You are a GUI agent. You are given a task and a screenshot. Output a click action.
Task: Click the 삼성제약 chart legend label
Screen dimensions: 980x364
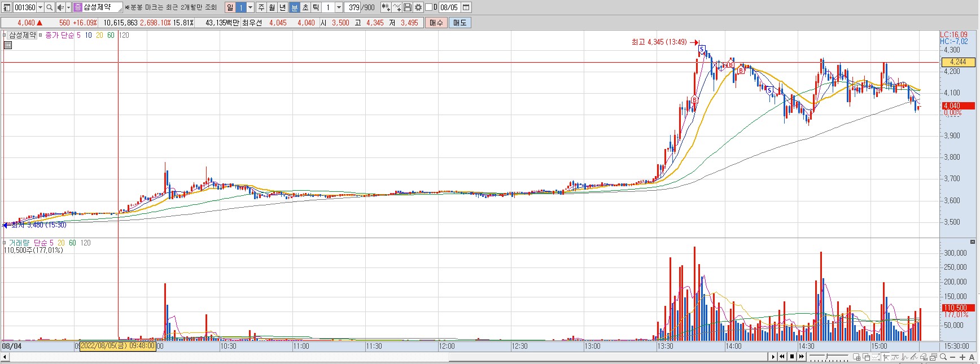pos(23,35)
